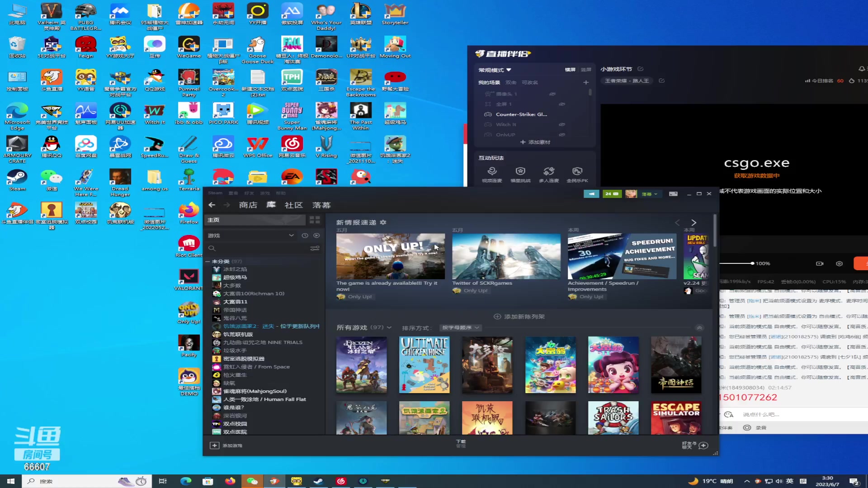This screenshot has height=488, width=868.
Task: Click 添加新陈列架 to add a shelf
Action: click(519, 317)
